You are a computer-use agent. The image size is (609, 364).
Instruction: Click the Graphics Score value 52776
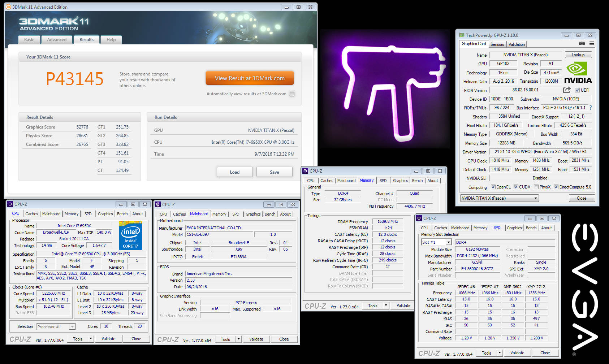82,127
